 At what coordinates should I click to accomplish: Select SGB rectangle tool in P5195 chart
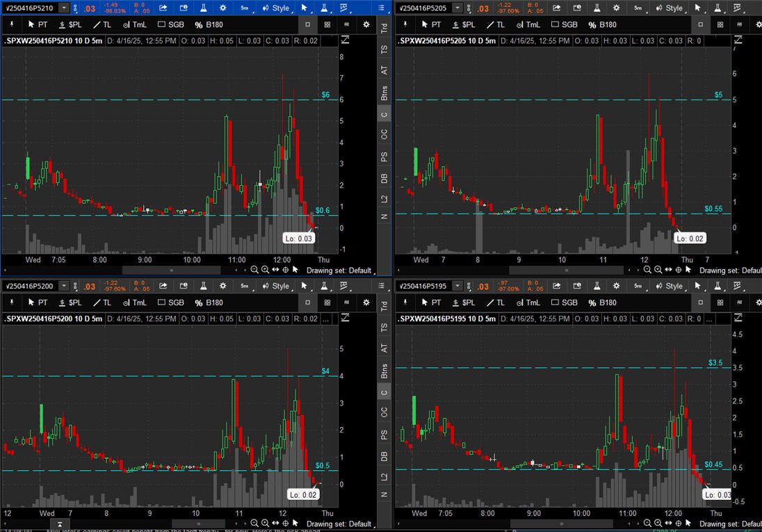(x=565, y=303)
